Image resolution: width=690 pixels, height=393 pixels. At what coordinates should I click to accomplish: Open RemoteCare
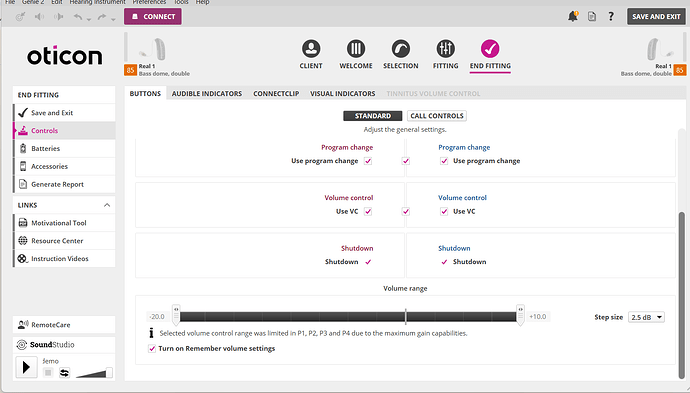click(x=64, y=325)
